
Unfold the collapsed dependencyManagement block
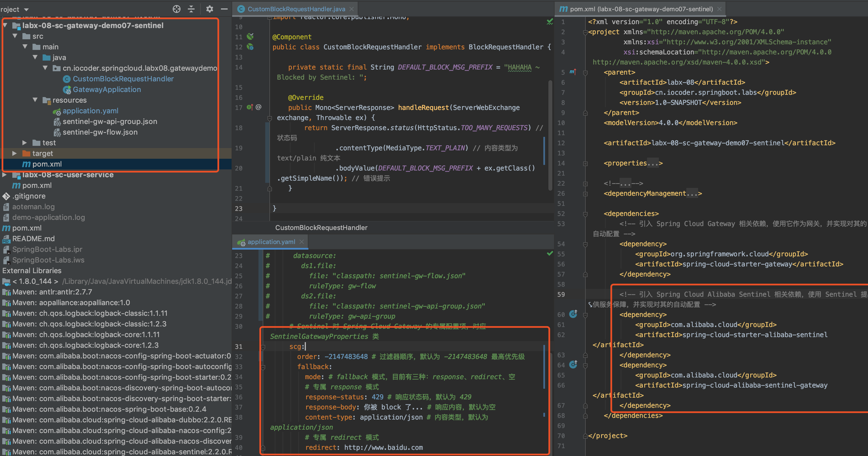pos(585,194)
